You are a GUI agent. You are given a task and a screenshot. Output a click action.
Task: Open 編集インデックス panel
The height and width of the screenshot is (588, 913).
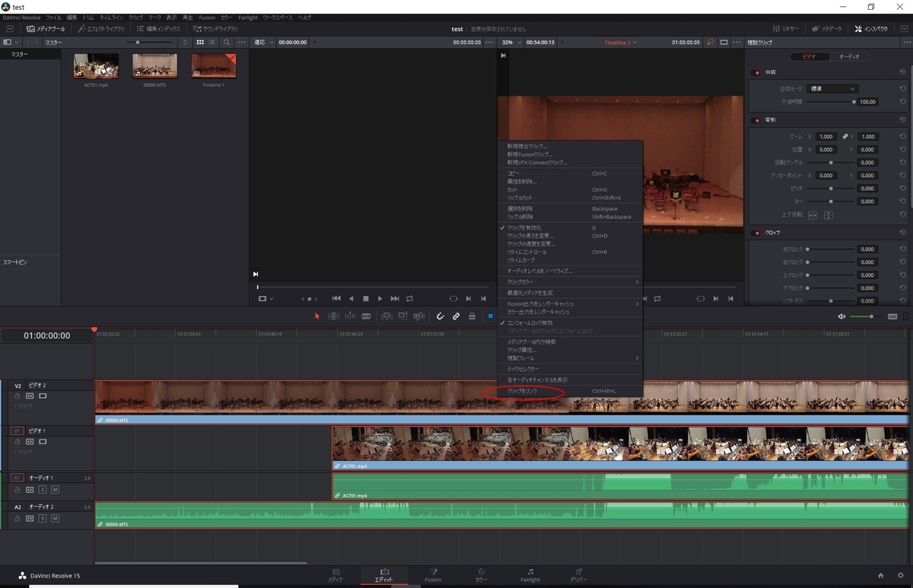pos(157,29)
